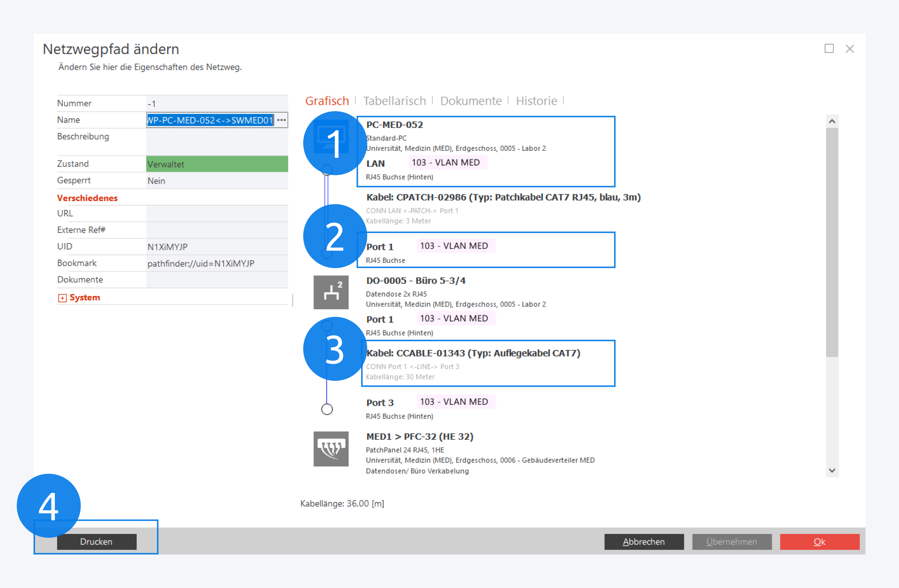The image size is (899, 588).
Task: Click the Name input field
Action: click(210, 120)
